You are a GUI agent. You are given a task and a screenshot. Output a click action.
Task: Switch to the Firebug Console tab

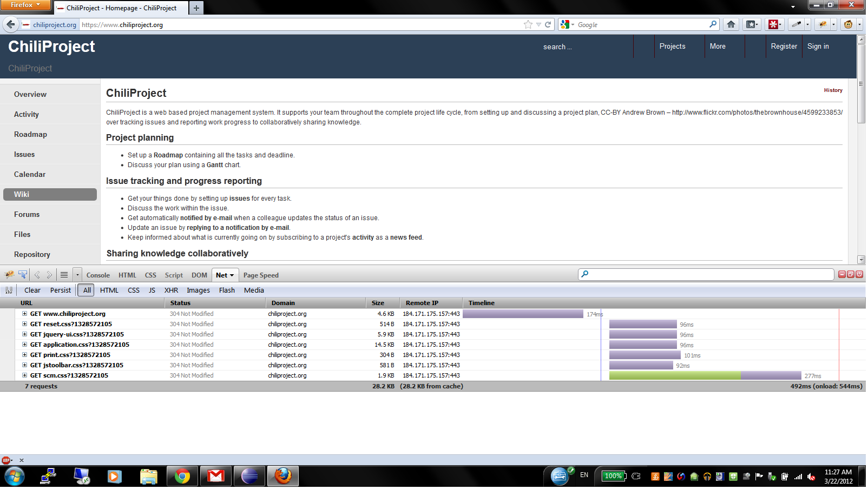click(x=98, y=275)
